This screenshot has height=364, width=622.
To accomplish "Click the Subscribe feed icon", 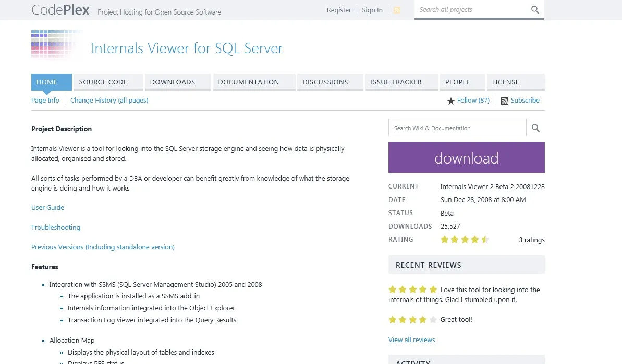I will [x=504, y=101].
